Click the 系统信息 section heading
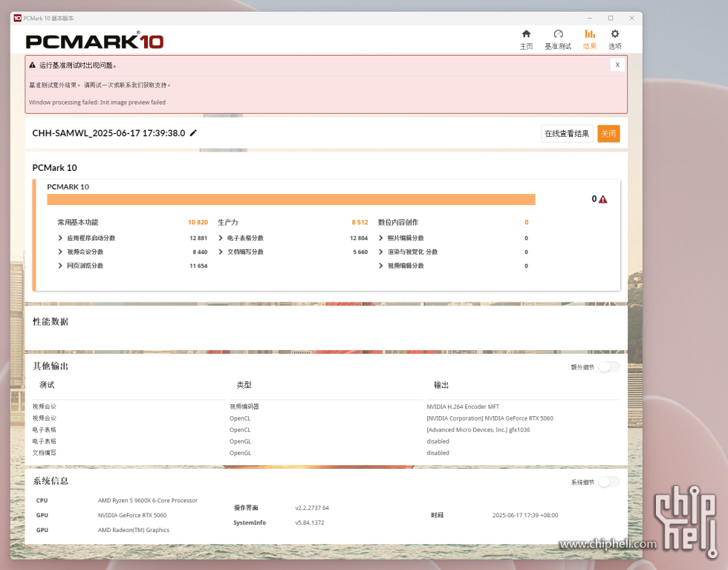This screenshot has height=570, width=728. pyautogui.click(x=51, y=481)
